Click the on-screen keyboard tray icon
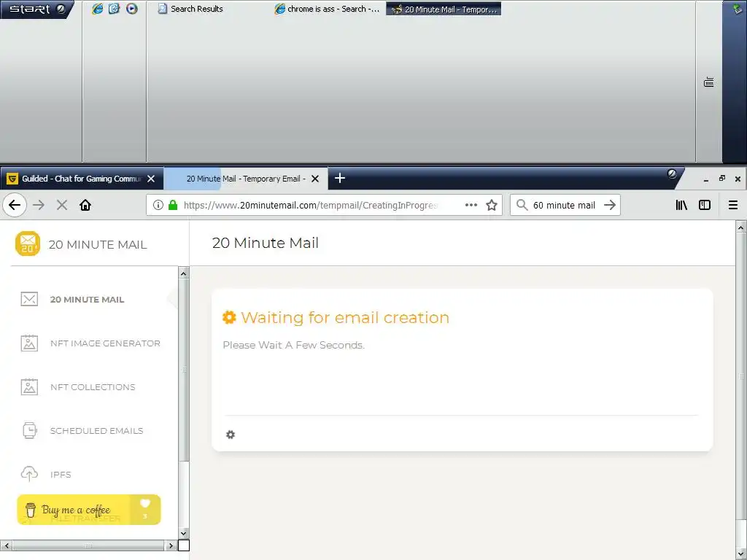The height and width of the screenshot is (560, 747). point(709,82)
